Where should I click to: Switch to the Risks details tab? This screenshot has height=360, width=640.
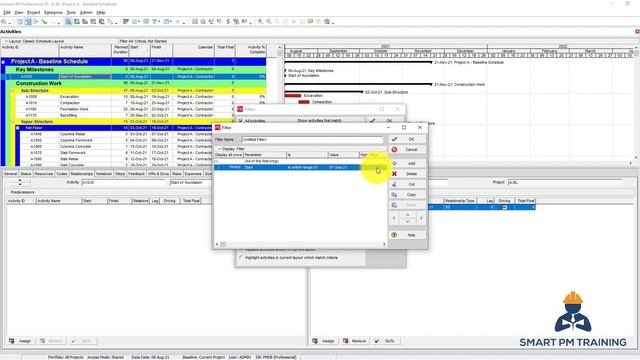[x=177, y=174]
